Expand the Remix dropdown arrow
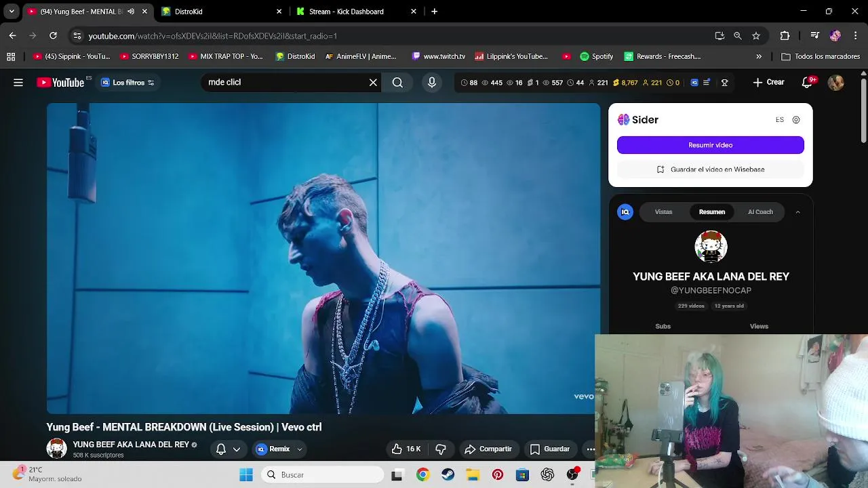 [300, 449]
